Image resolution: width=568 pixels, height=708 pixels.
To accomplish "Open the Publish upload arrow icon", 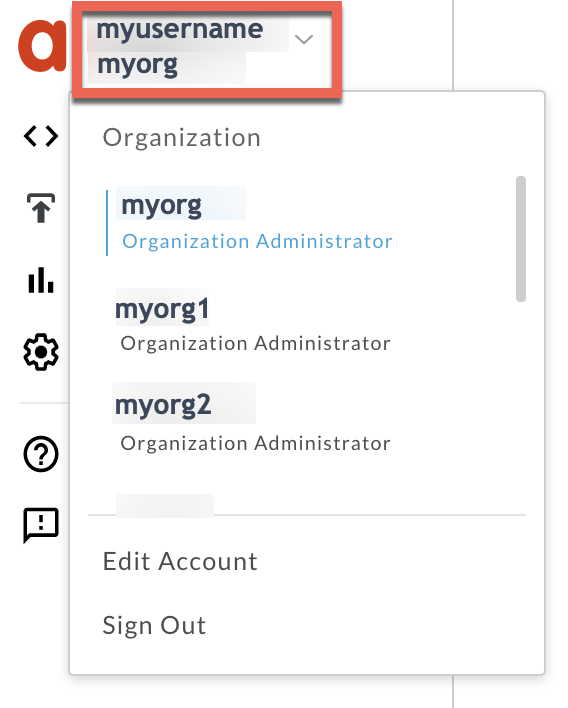I will (41, 208).
